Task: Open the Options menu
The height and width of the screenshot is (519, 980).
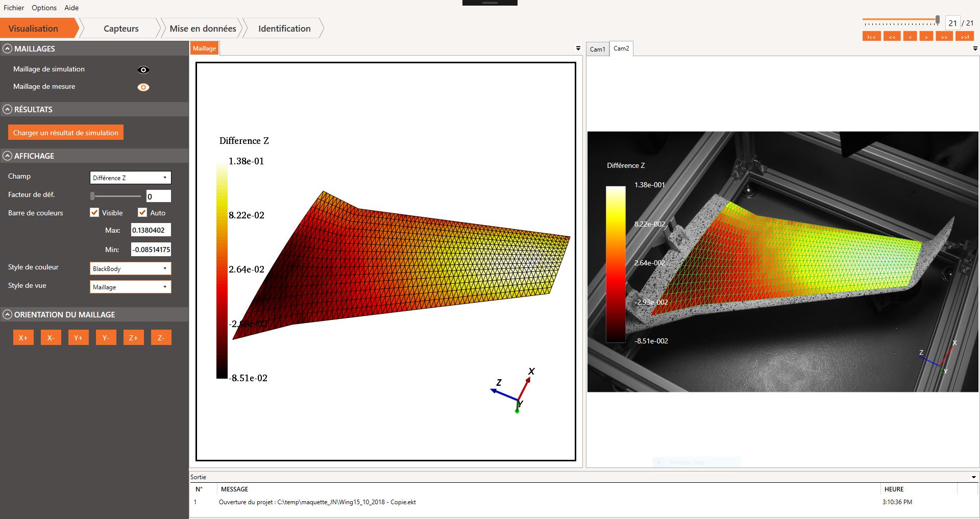Action: [44, 8]
